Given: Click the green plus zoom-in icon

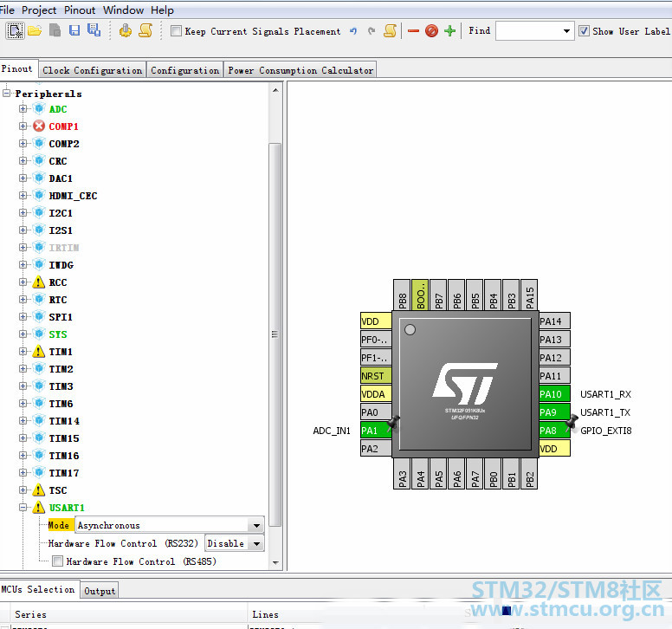Looking at the screenshot, I should (449, 31).
